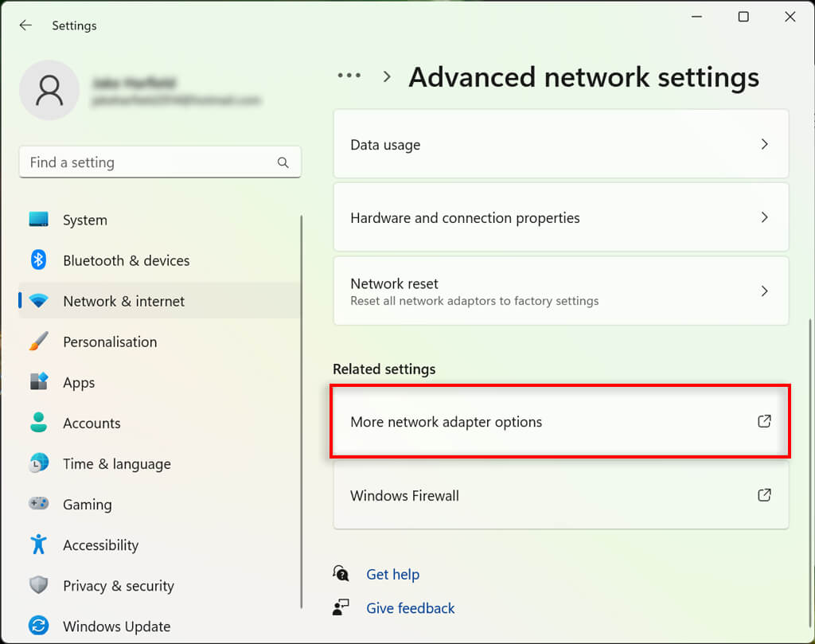The height and width of the screenshot is (644, 815).
Task: Click the Gaming controller icon
Action: tap(39, 504)
